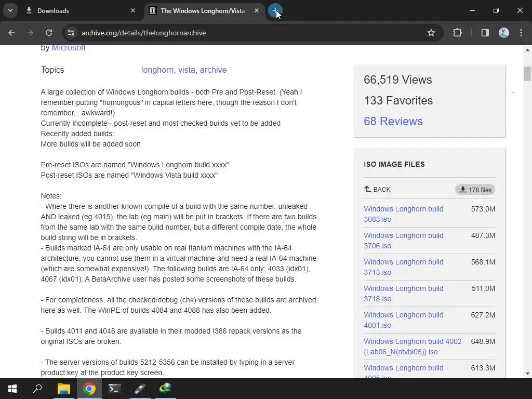Screen dimensions: 532x399
Task: Open the tab search dropdown arrow
Action: (x=10, y=10)
